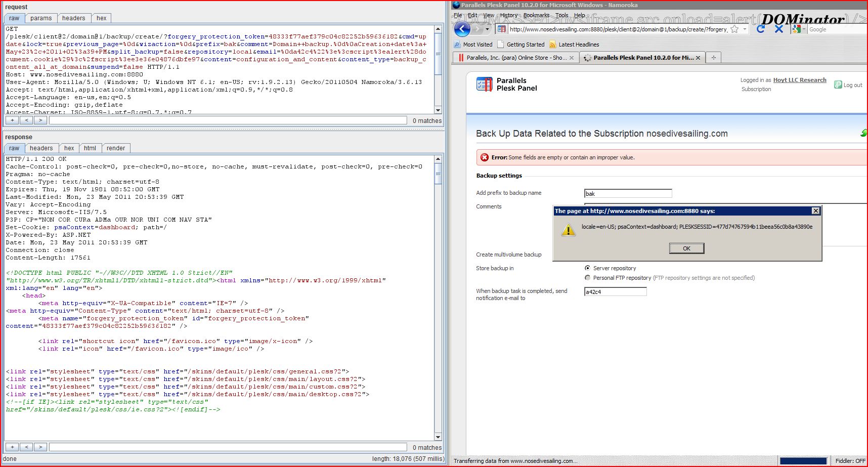
Task: Go back with the blue back arrow
Action: pos(462,29)
